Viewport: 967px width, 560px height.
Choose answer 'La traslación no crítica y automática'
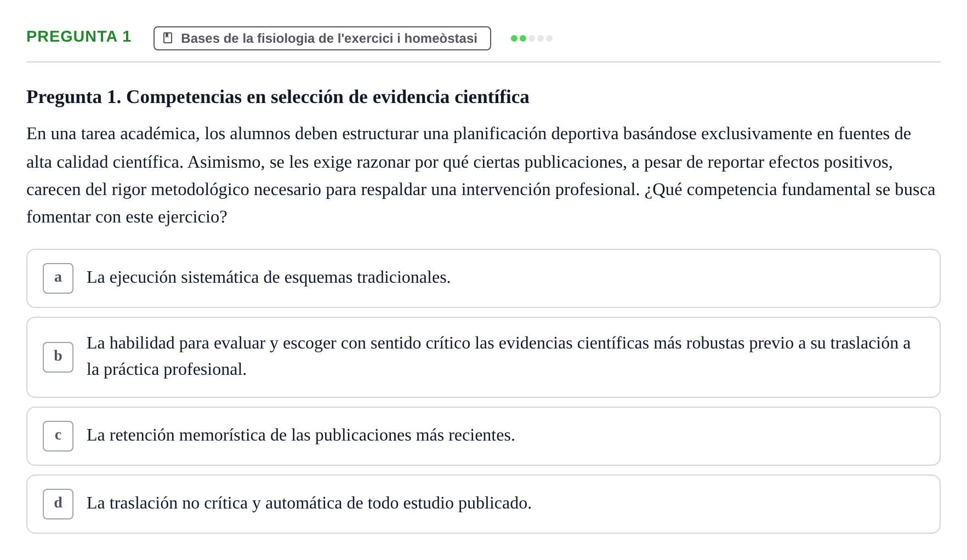(x=484, y=504)
